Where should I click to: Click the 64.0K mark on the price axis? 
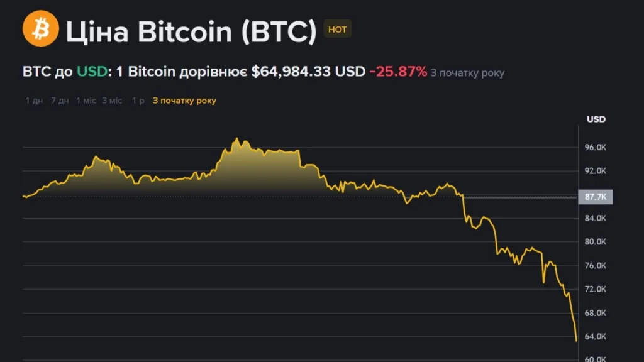595,336
